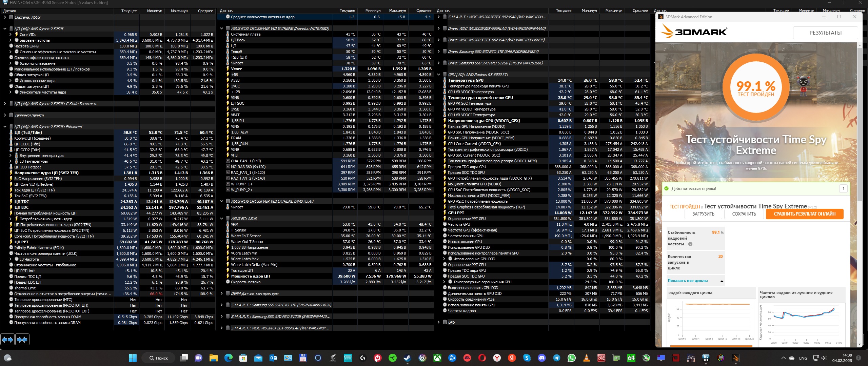The height and width of the screenshot is (366, 868).
Task: Open Steam from the taskbar
Action: (407, 358)
